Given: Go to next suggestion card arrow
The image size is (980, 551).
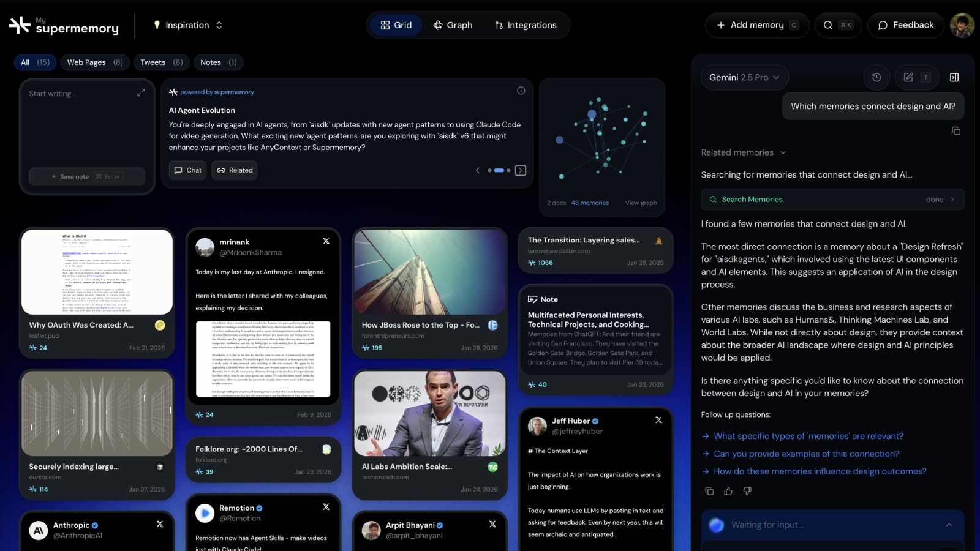Looking at the screenshot, I should pyautogui.click(x=521, y=170).
